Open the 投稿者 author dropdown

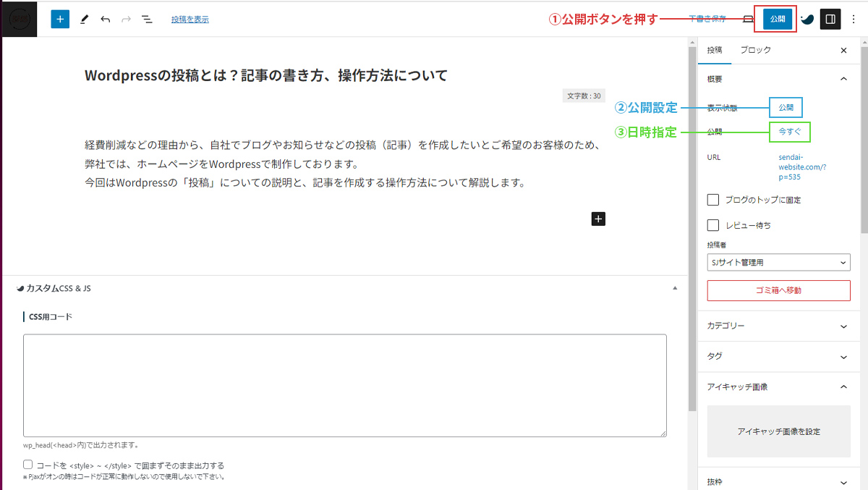pos(778,262)
